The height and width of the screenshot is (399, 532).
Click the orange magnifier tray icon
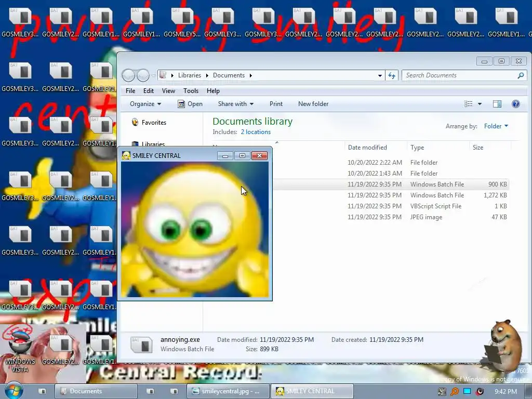coord(454,392)
